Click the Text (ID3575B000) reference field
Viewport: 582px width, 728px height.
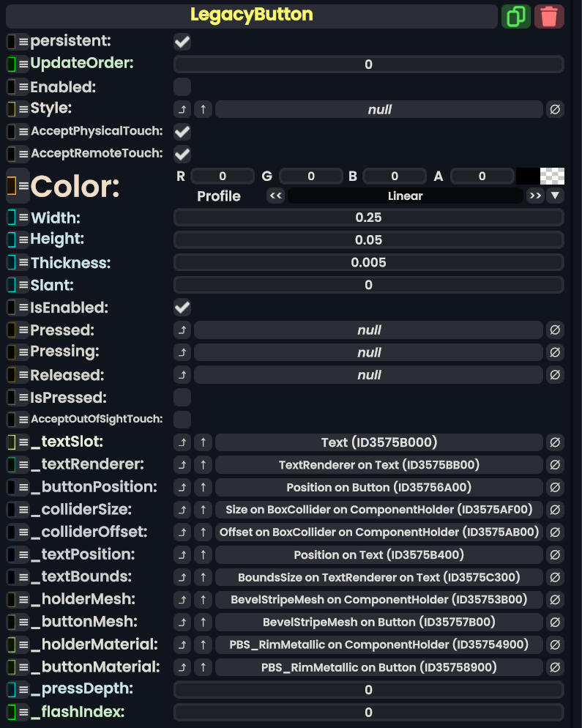click(x=378, y=442)
